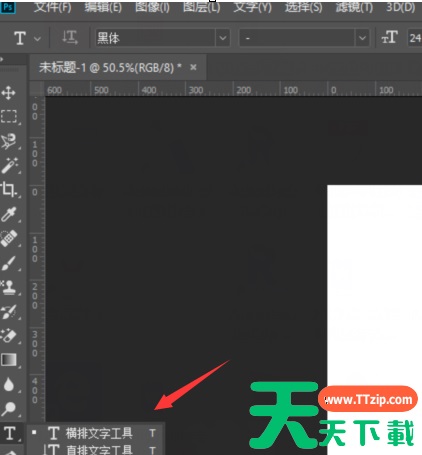Toggle text orientation button in options bar
The width and height of the screenshot is (422, 455).
[70, 38]
